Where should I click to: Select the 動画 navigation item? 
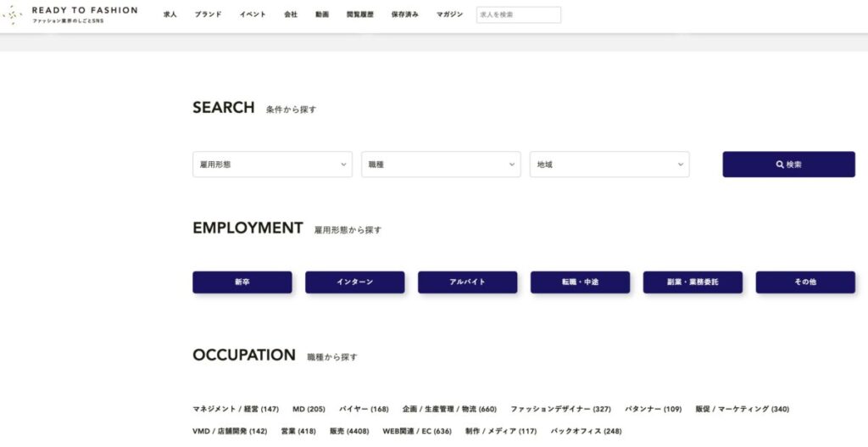click(x=322, y=14)
